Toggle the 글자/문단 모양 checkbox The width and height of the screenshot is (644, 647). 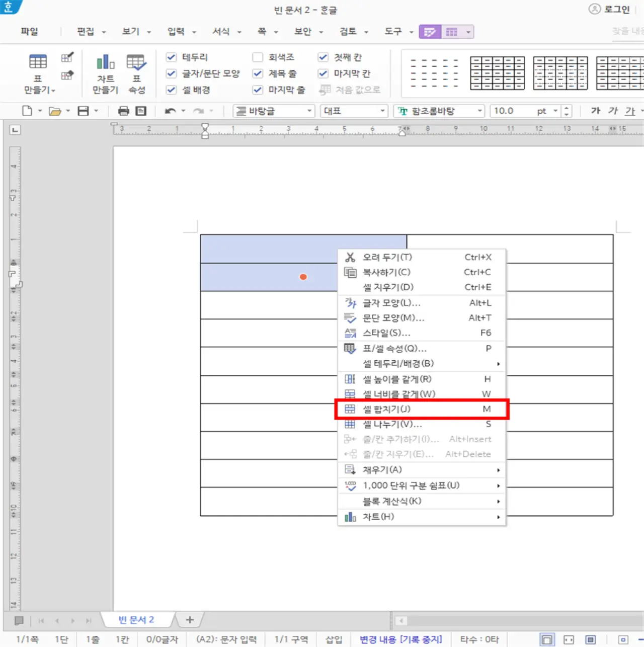tap(171, 73)
